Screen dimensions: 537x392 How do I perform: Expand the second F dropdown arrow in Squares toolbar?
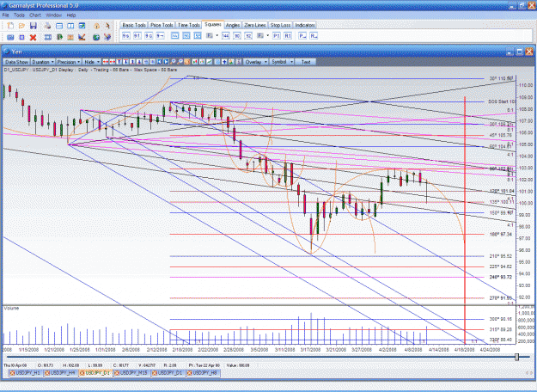267,35
